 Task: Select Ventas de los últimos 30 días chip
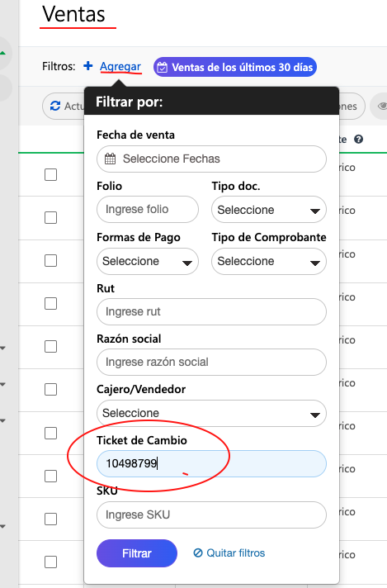235,67
